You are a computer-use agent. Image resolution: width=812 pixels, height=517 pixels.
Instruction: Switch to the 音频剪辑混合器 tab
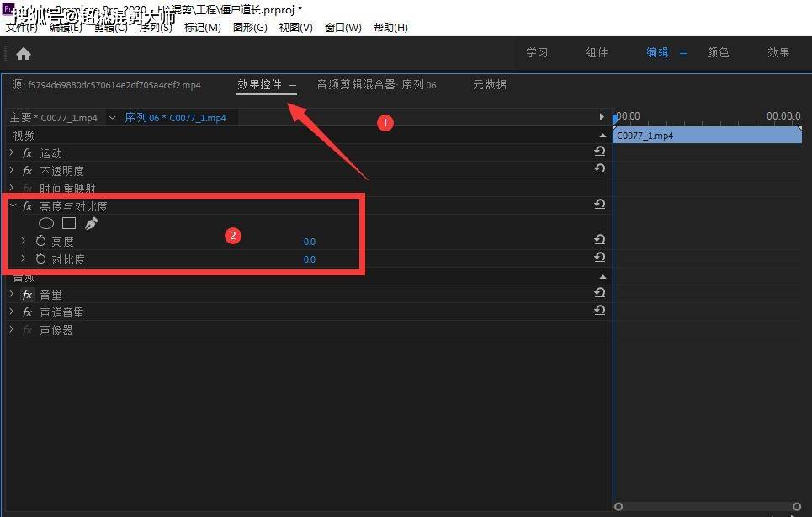(x=376, y=84)
